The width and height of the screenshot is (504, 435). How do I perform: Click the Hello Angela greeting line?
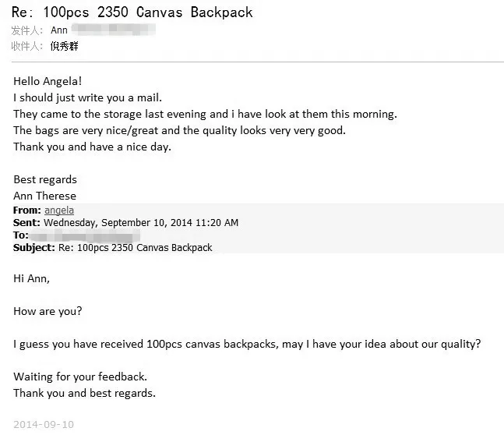(48, 81)
